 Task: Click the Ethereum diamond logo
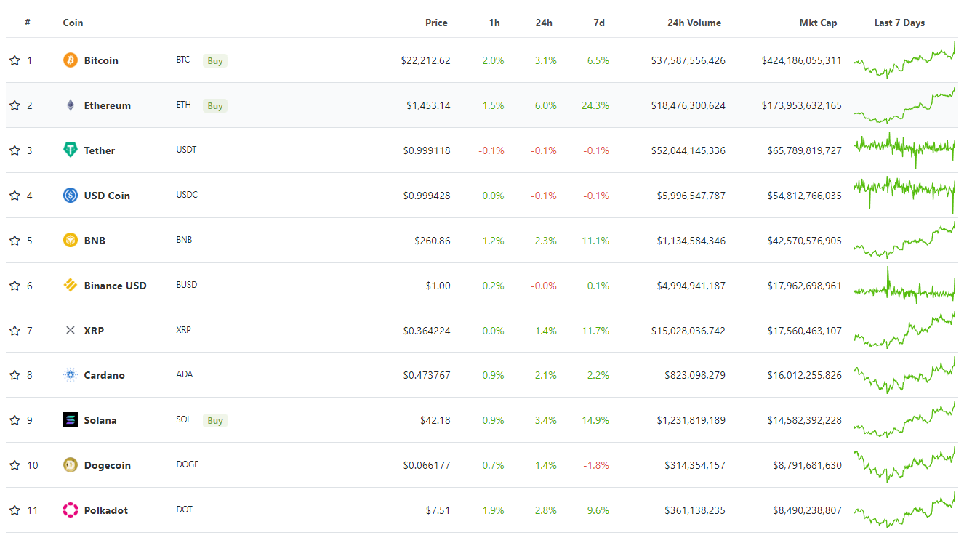coord(71,105)
